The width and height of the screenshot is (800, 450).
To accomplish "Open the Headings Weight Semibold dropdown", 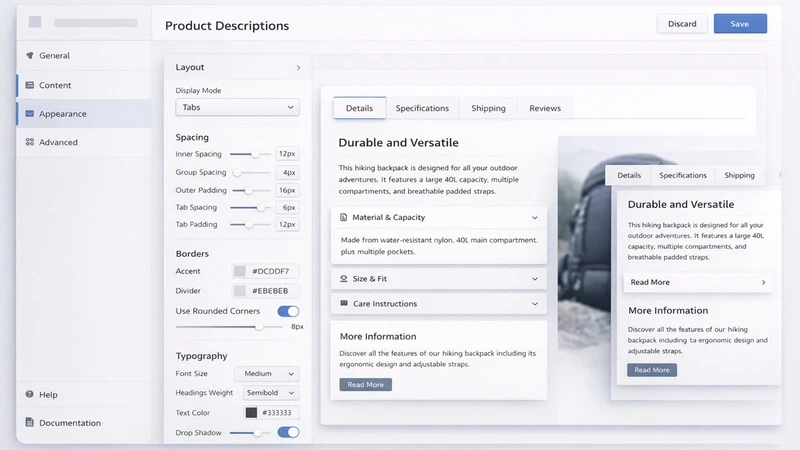I will pyautogui.click(x=270, y=393).
